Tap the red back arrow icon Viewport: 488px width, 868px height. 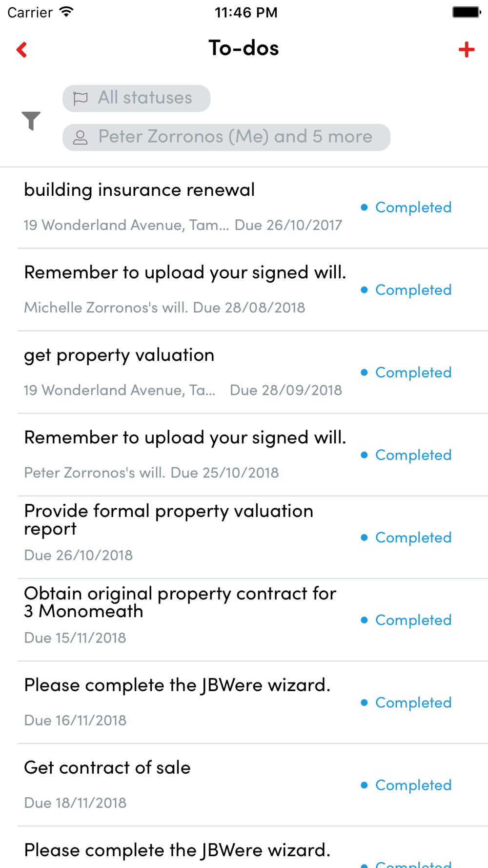(21, 49)
